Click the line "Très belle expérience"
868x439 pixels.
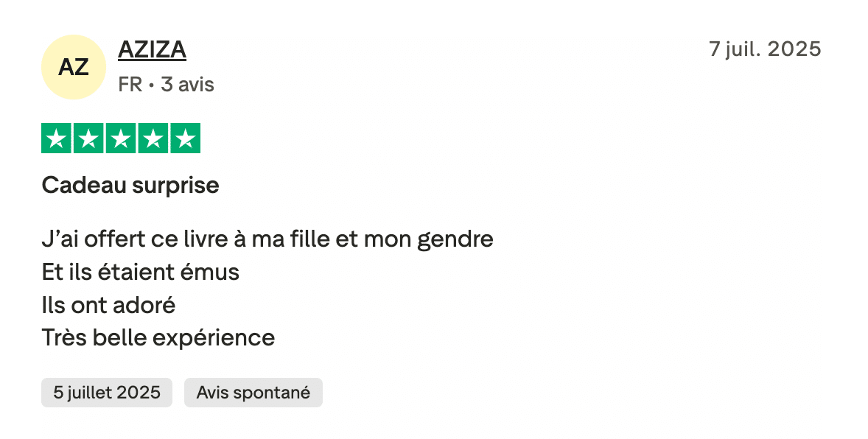tap(158, 338)
